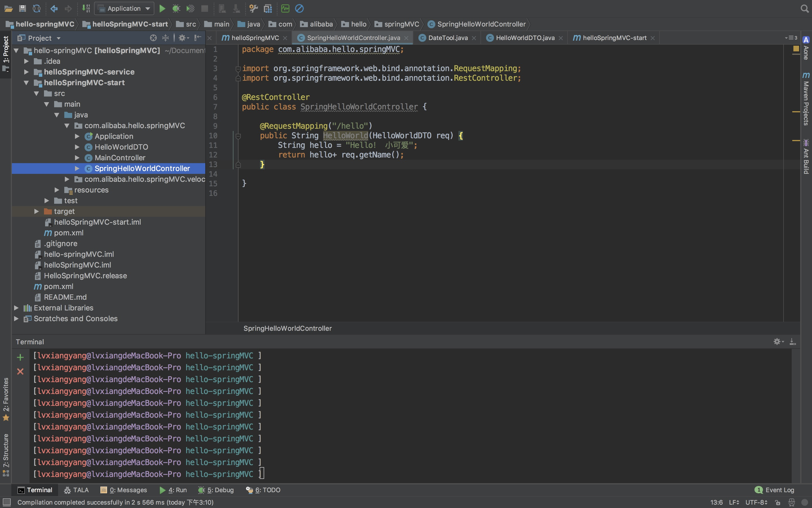Image resolution: width=812 pixels, height=508 pixels.
Task: Open the Ant Build side panel
Action: [806, 156]
